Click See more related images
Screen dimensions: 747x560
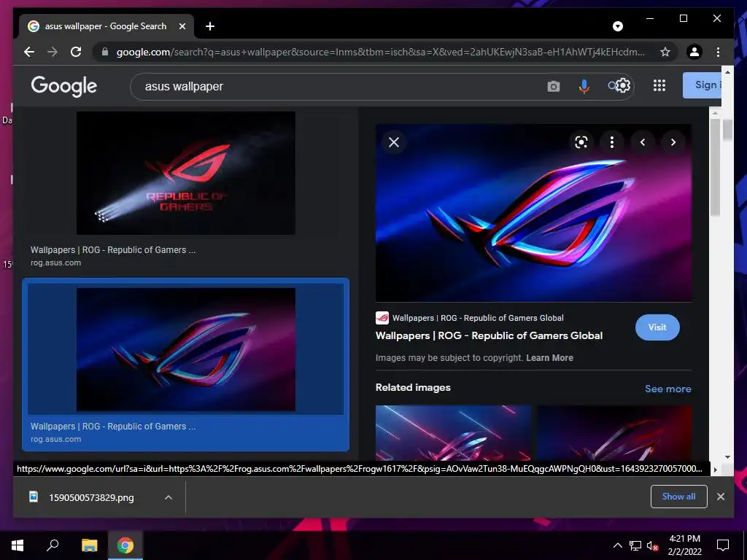coord(668,389)
